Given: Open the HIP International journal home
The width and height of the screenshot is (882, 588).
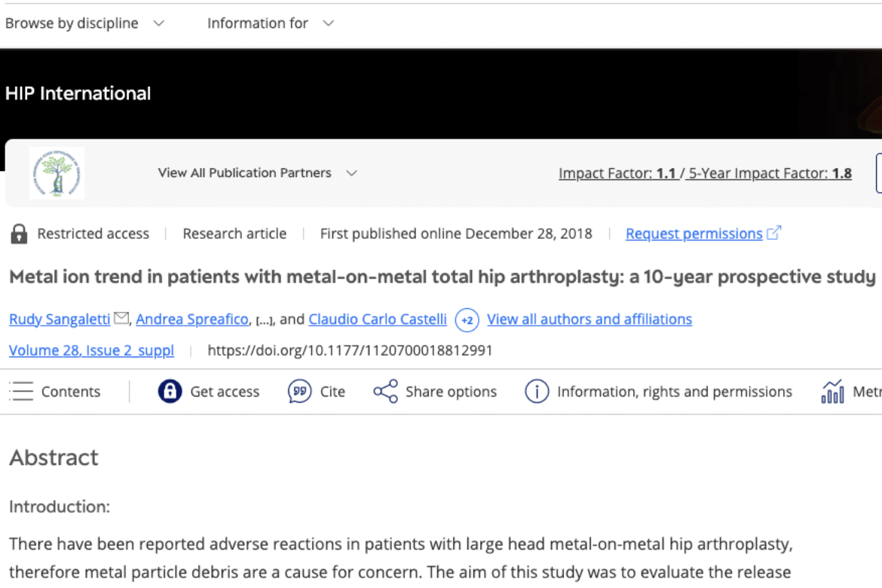Looking at the screenshot, I should (x=78, y=93).
